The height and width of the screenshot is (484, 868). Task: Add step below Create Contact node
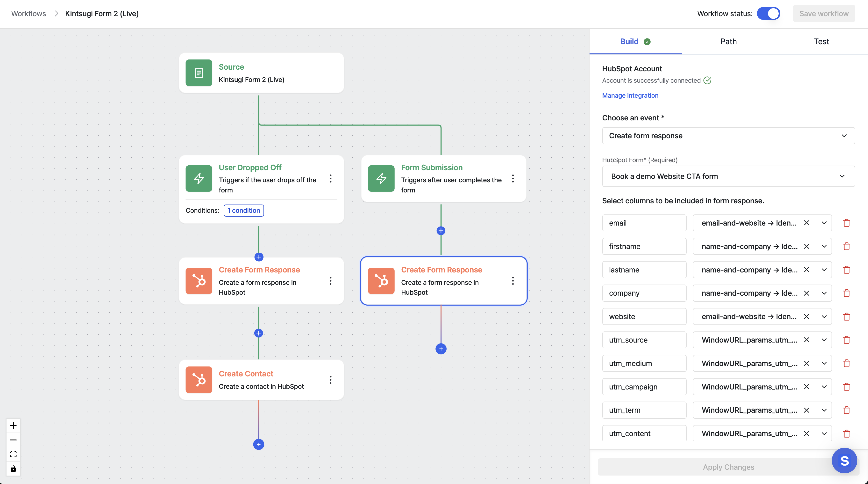[x=258, y=444]
